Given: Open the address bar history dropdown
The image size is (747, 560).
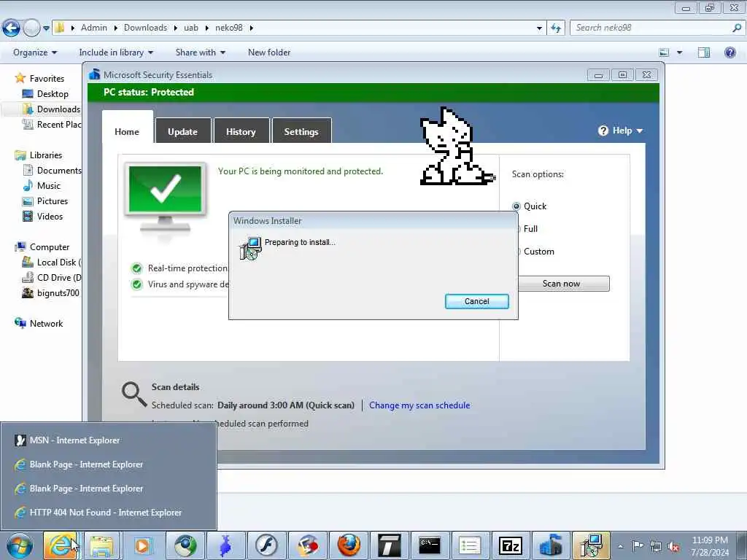Looking at the screenshot, I should pyautogui.click(x=539, y=28).
